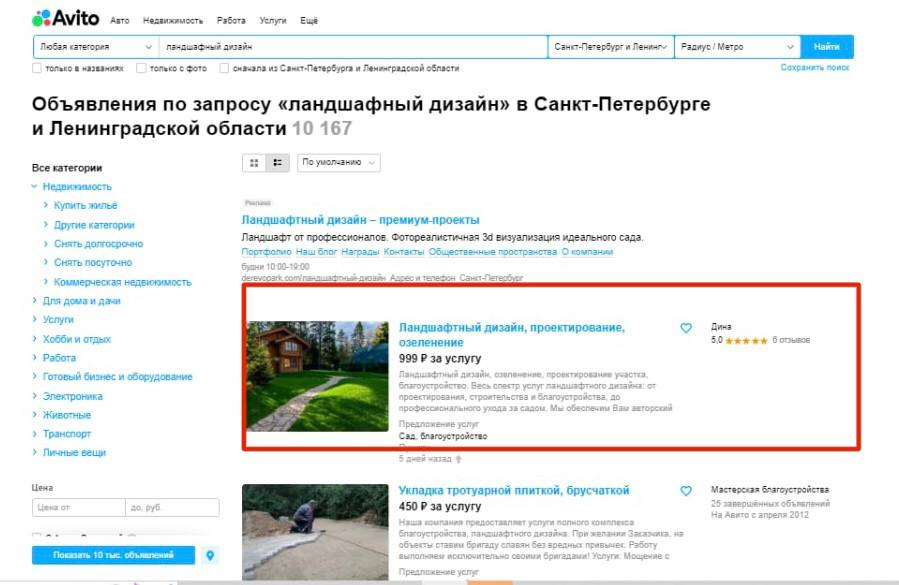
Task: Select 'Коммерческая недвижимость' subcategory
Action: pos(123,282)
